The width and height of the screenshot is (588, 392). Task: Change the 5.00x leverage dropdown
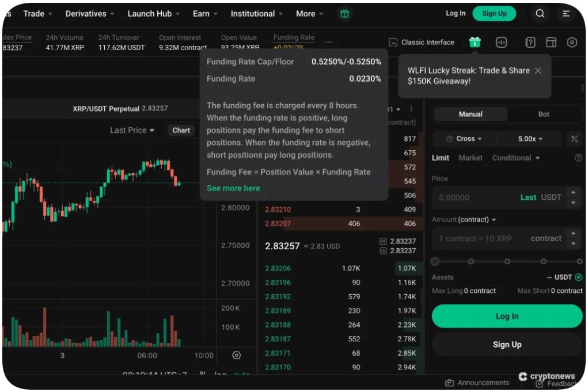tap(530, 139)
